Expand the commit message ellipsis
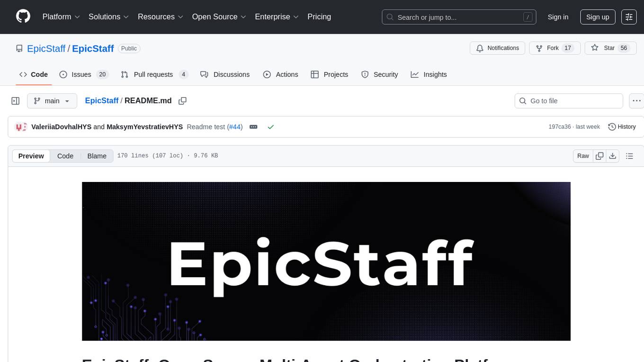Image resolution: width=644 pixels, height=362 pixels. tap(253, 127)
